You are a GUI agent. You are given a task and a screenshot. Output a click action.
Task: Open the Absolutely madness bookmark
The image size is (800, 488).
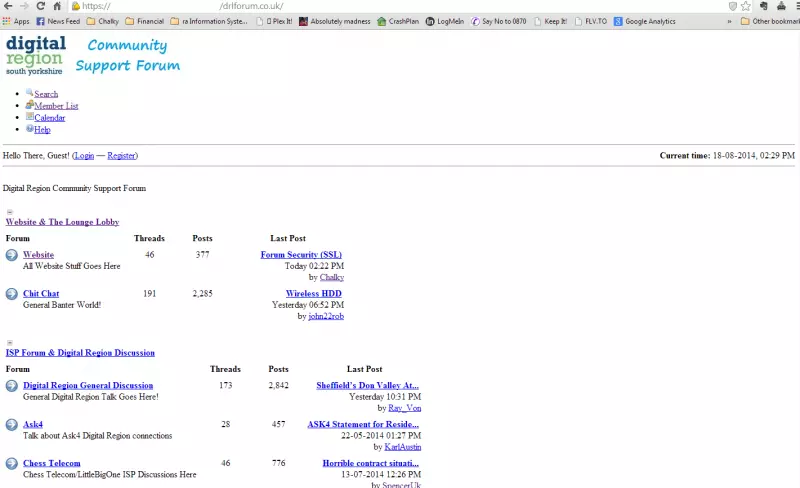click(335, 21)
